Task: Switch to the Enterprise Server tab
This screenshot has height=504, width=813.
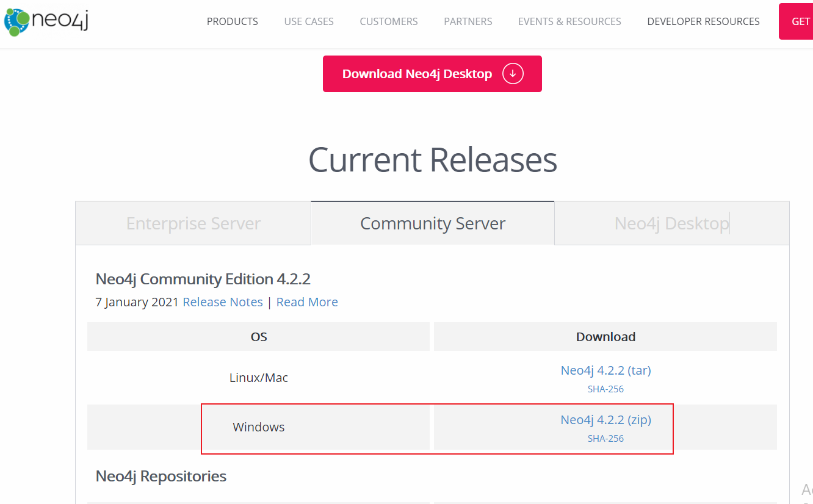Action: [193, 224]
